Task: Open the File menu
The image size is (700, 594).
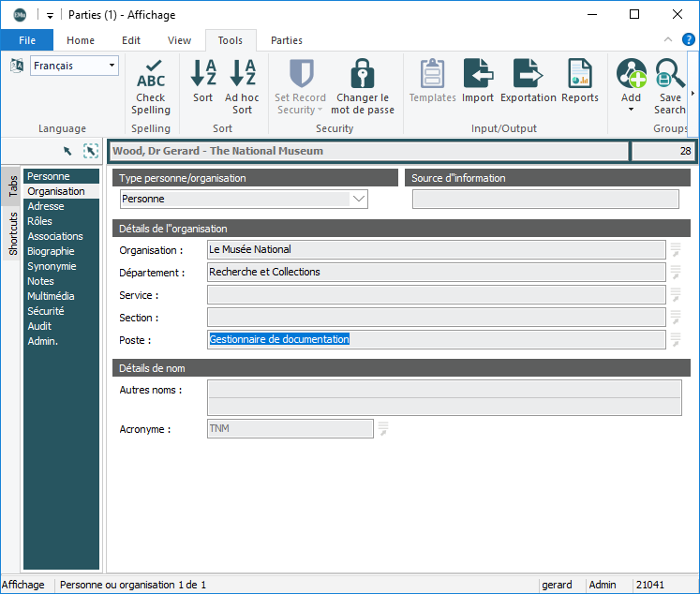Action: (26, 40)
